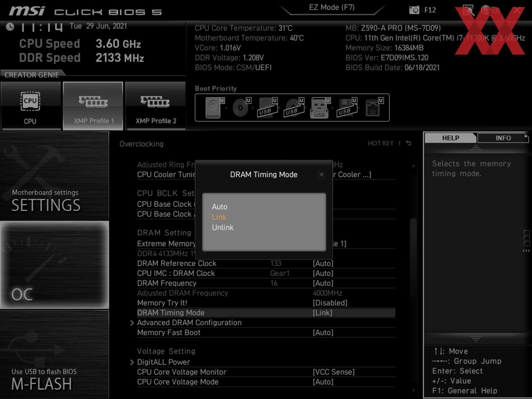Click the Gear1 value text
Screen dimensions: 532x399
(280, 273)
